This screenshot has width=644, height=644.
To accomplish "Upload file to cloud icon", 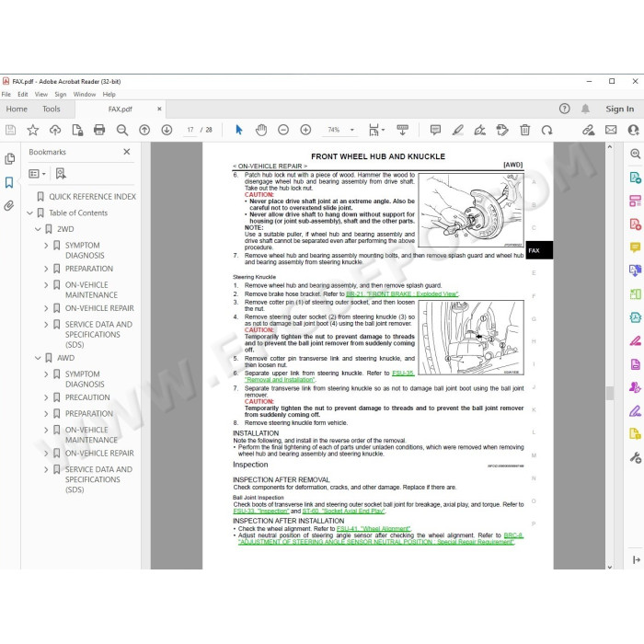I will click(55, 131).
